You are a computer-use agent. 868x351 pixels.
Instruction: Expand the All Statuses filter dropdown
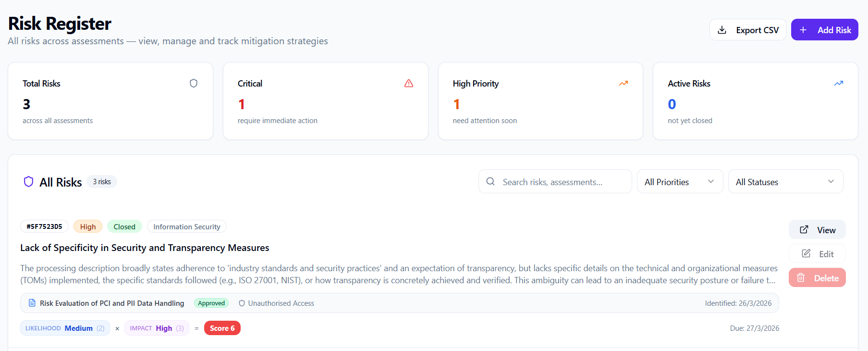click(x=785, y=182)
